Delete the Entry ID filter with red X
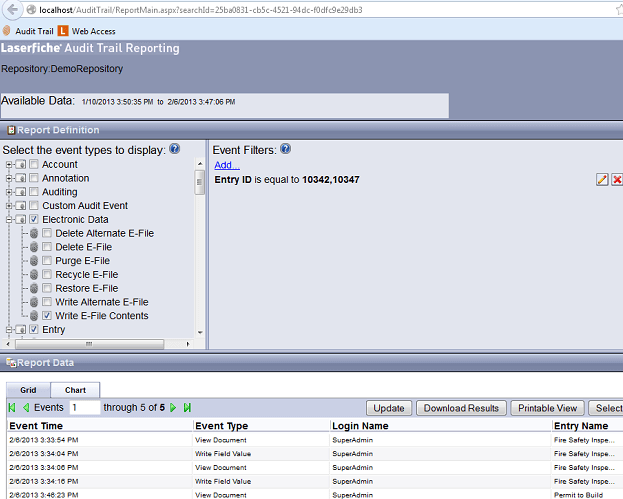This screenshot has height=499, width=623. tap(617, 179)
